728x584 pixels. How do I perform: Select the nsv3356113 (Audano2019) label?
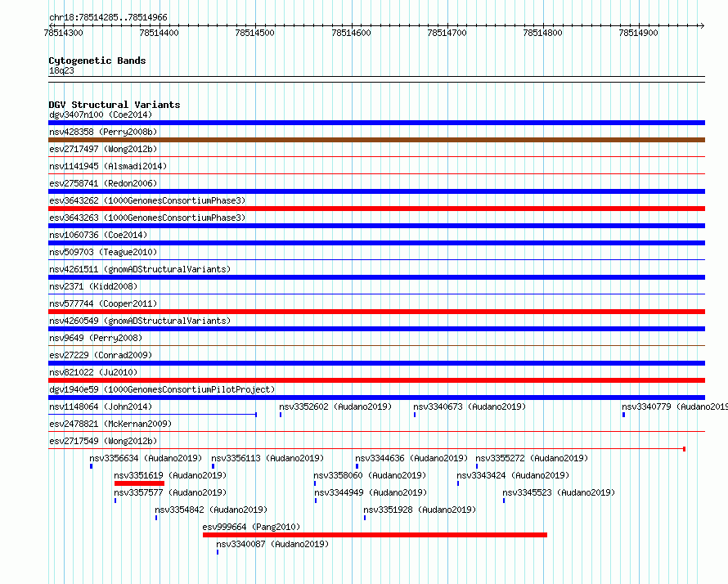pos(267,458)
